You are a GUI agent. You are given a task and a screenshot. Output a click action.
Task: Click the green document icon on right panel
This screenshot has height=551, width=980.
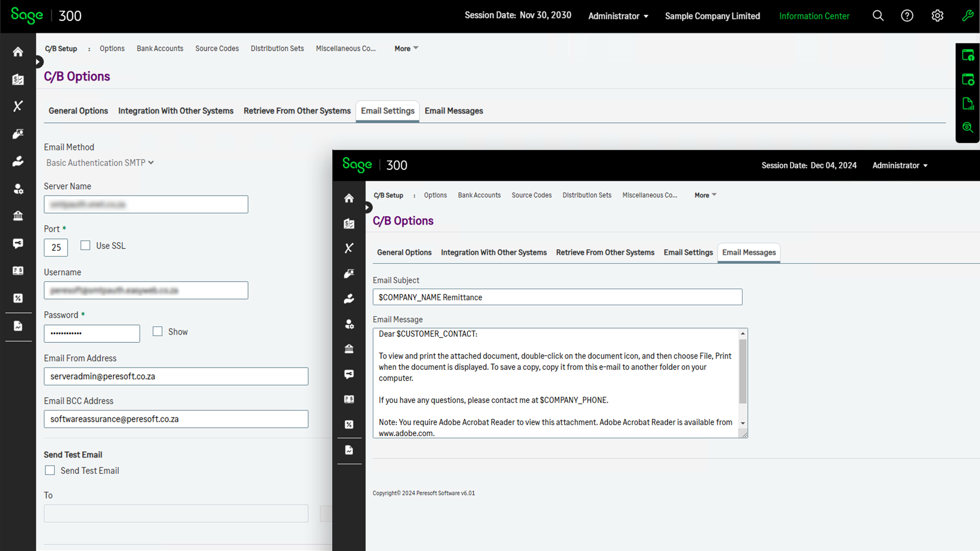tap(968, 104)
